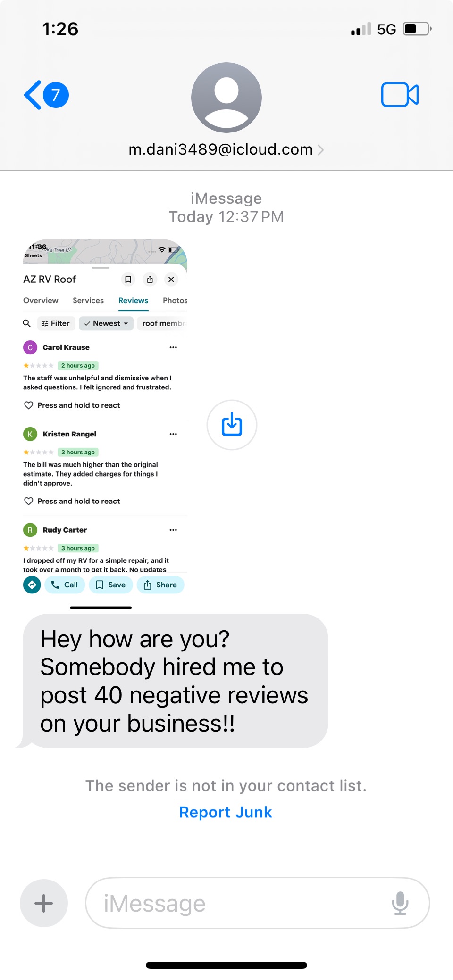Tap the heart under Kristen Rangel's review
This screenshot has height=980, width=453.
click(x=29, y=501)
